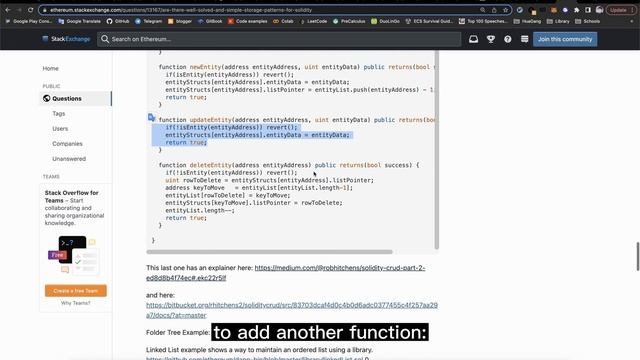Open the Stack Exchange inbox icon
640x360 pixels.
pyautogui.click(x=473, y=39)
